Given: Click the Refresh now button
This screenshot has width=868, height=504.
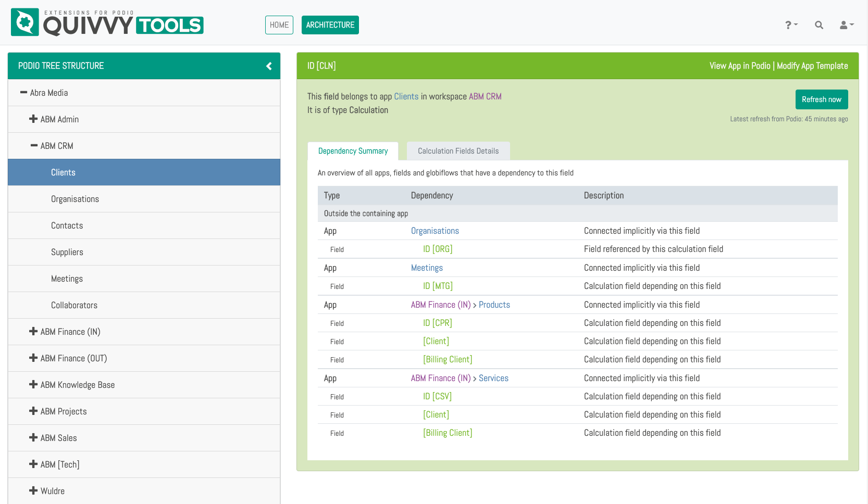Looking at the screenshot, I should click(822, 99).
